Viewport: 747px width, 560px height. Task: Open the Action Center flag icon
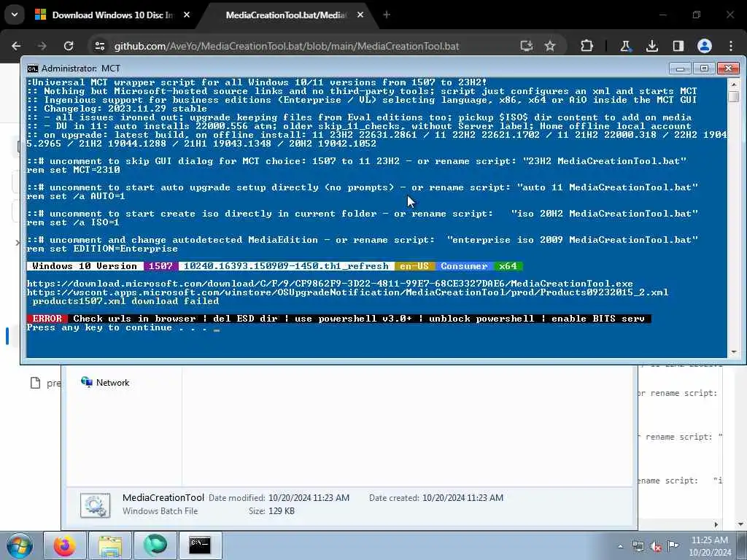coord(673,545)
